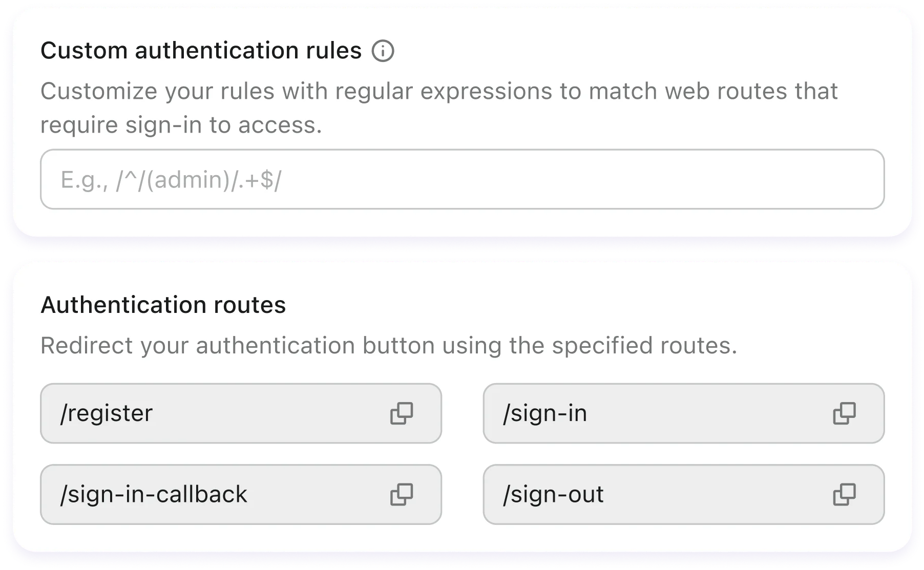Select the "/sign-in" path text
This screenshot has height=570, width=924.
545,413
